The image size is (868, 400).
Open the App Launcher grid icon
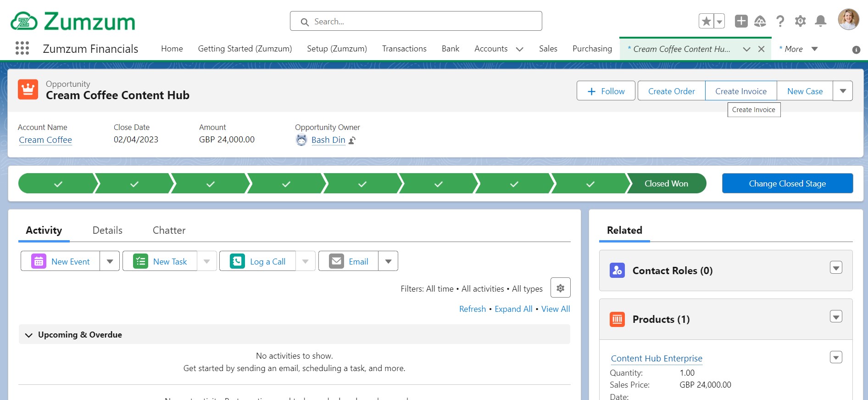click(x=22, y=48)
